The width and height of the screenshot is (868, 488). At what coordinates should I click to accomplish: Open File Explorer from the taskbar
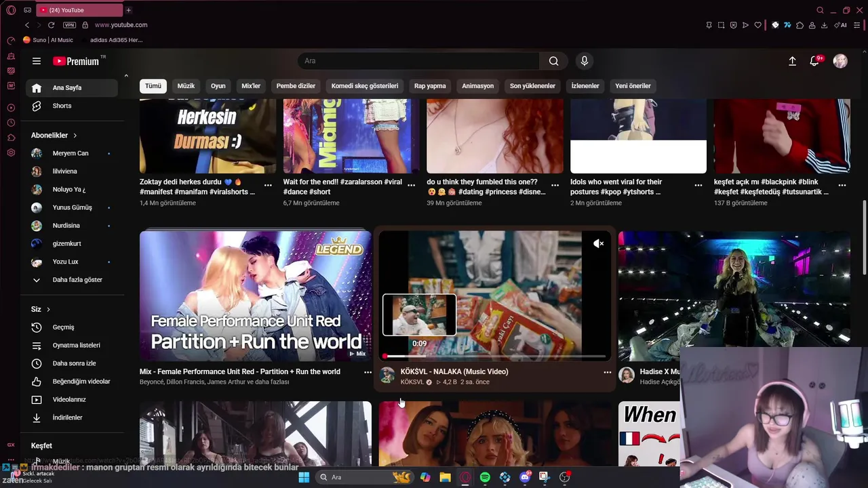click(x=445, y=477)
